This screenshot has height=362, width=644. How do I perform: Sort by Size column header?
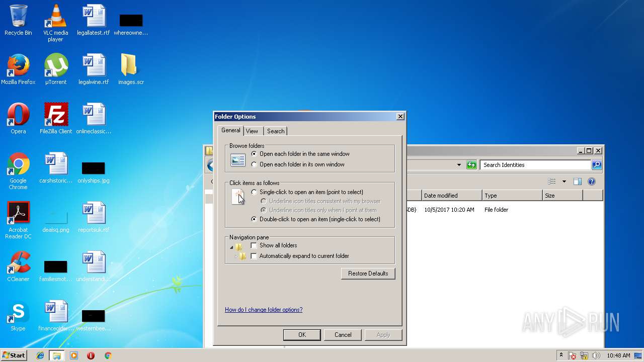point(562,196)
